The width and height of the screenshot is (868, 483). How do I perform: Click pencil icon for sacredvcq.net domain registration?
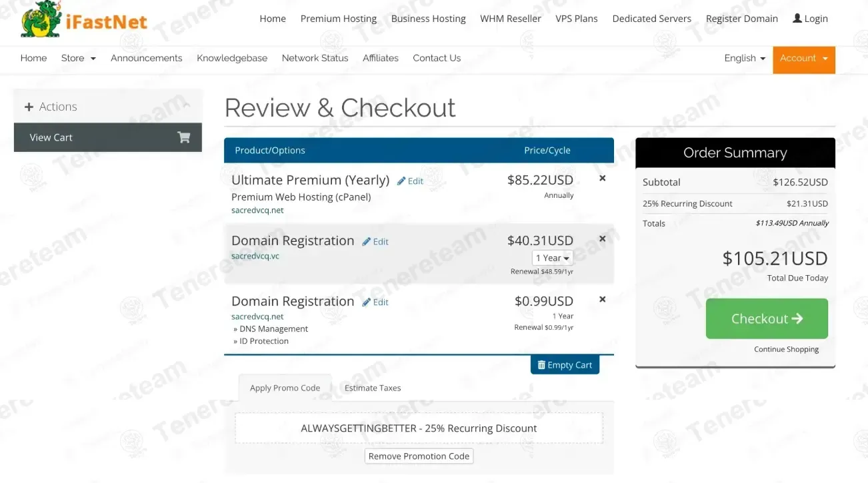(x=367, y=302)
